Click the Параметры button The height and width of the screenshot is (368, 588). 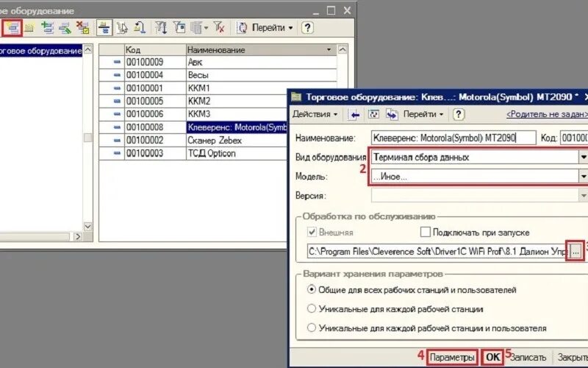pyautogui.click(x=452, y=357)
